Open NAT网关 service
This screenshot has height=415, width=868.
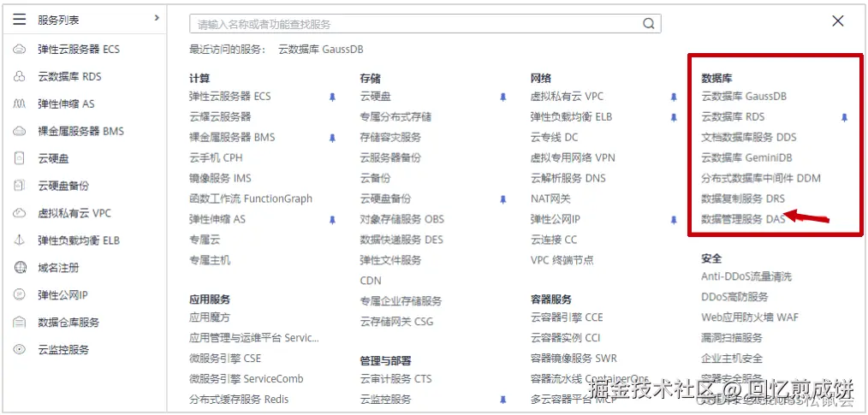[550, 199]
